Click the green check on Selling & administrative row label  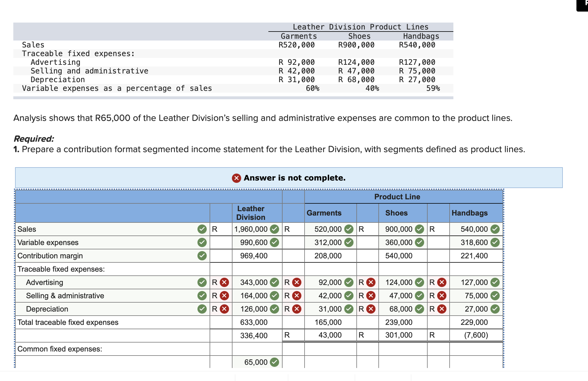point(202,296)
